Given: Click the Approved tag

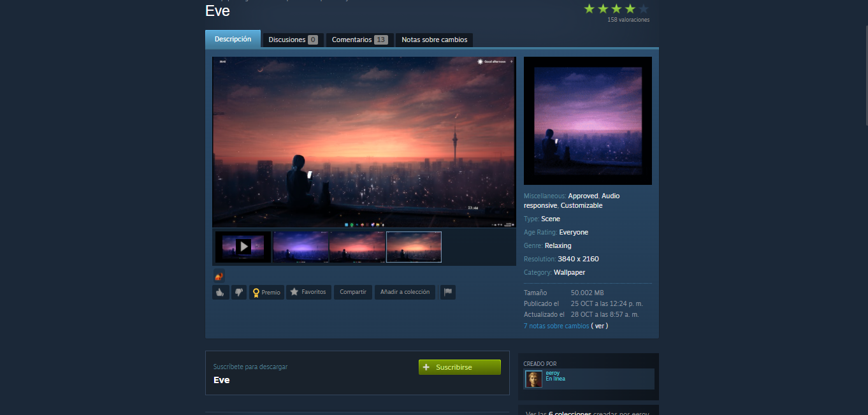Looking at the screenshot, I should click(x=583, y=196).
